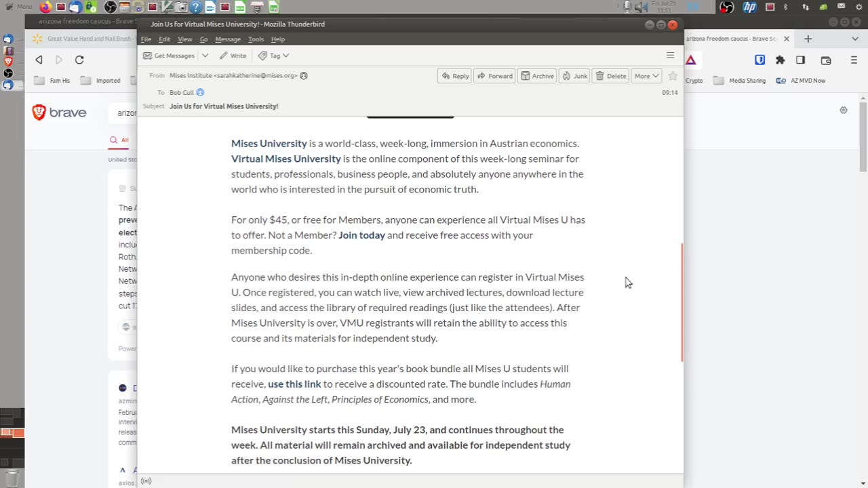Open the screenshot camera launcher
The height and width of the screenshot is (488, 868).
point(181,7)
